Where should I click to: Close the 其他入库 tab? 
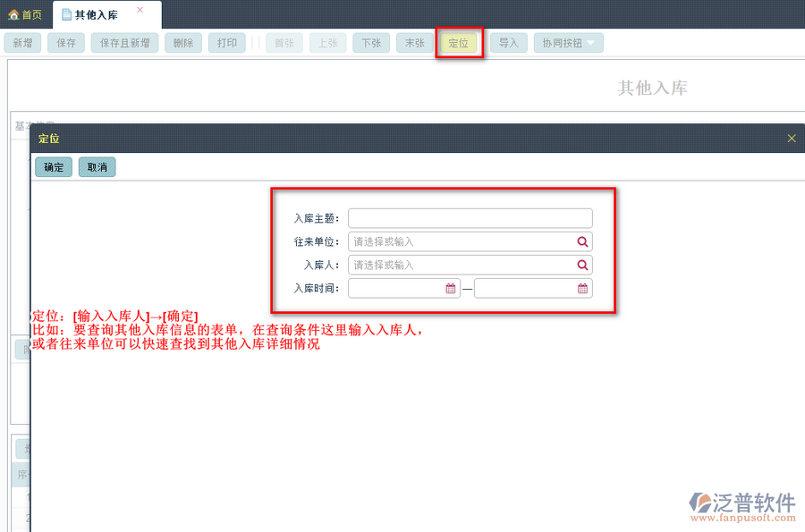coord(140,10)
